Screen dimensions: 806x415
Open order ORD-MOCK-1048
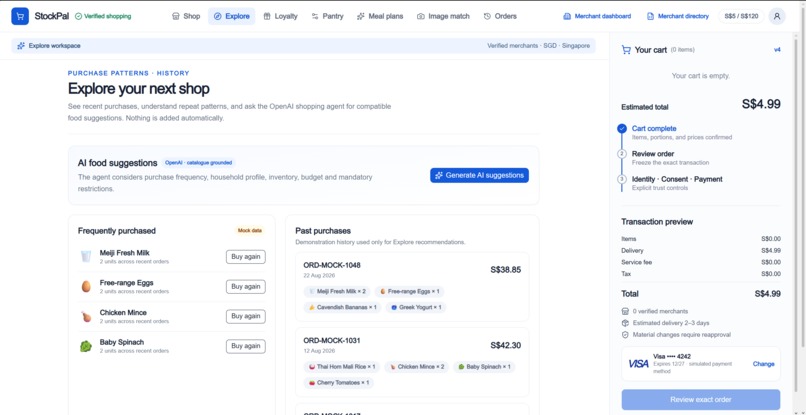[412, 286]
